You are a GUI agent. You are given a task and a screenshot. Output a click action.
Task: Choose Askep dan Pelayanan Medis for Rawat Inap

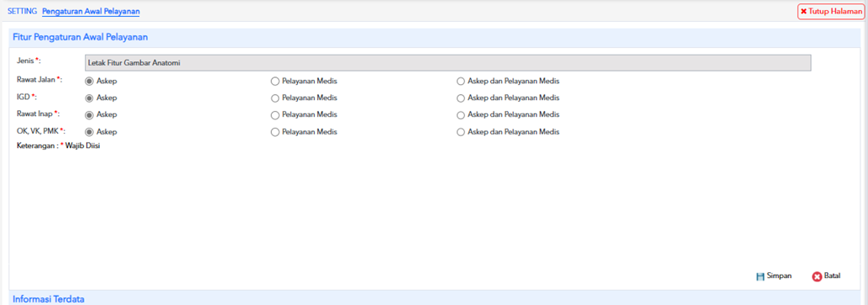click(x=461, y=115)
